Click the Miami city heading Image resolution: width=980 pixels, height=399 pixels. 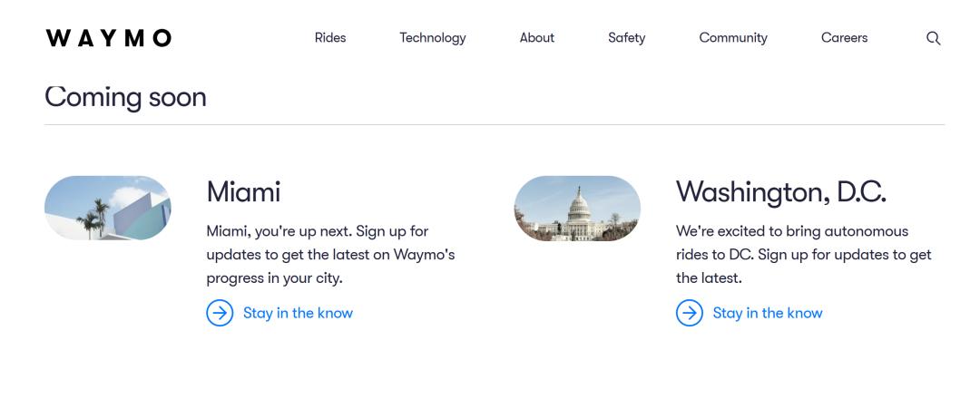tap(243, 191)
